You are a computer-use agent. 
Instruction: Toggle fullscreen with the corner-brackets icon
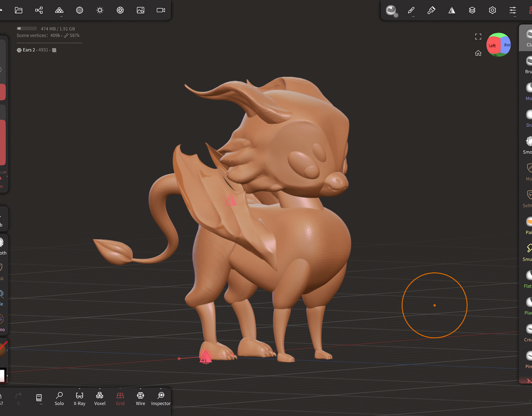pyautogui.click(x=478, y=36)
